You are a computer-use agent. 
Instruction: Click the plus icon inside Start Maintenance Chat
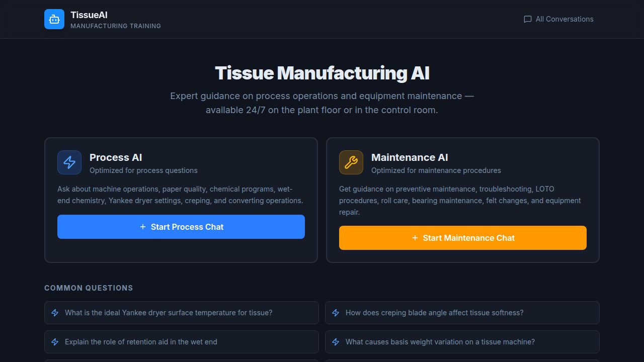pos(415,237)
